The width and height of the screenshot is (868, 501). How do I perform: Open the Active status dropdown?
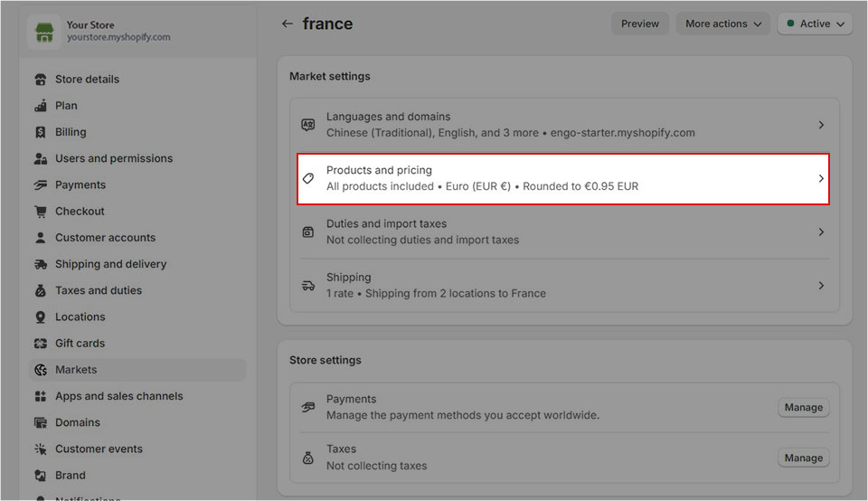coord(815,24)
